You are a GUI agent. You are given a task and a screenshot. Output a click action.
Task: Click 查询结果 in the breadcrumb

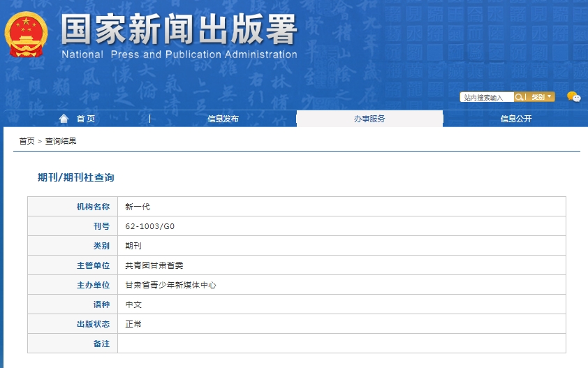coord(61,141)
